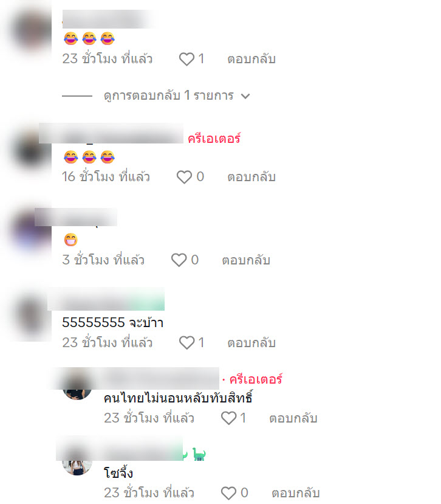This screenshot has width=441, height=504.
Task: Like the "โซจิ้ง" reply
Action: point(228,492)
